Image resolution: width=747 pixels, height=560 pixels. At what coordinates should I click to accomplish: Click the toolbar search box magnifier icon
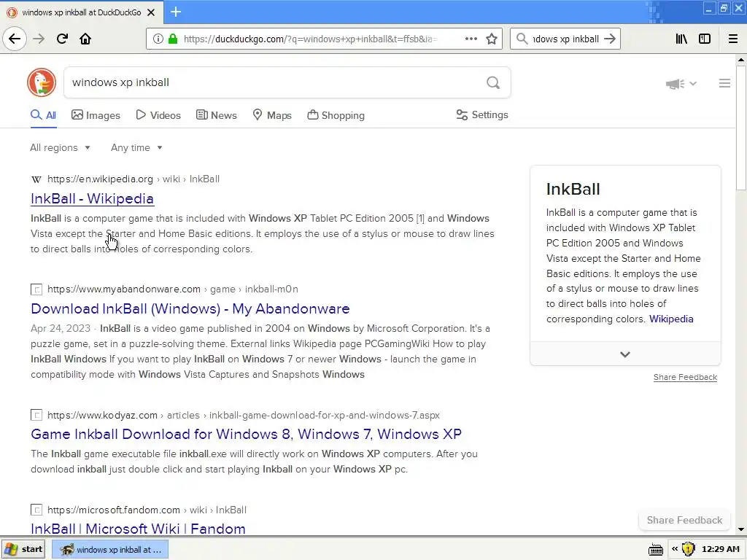pyautogui.click(x=522, y=39)
